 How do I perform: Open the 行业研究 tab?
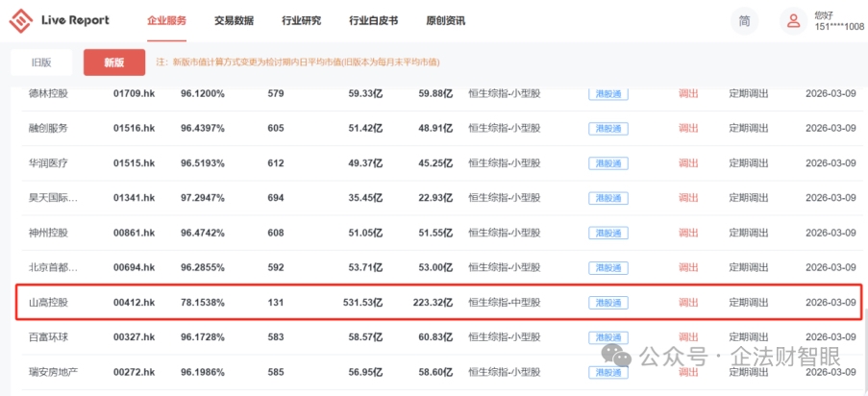click(301, 21)
